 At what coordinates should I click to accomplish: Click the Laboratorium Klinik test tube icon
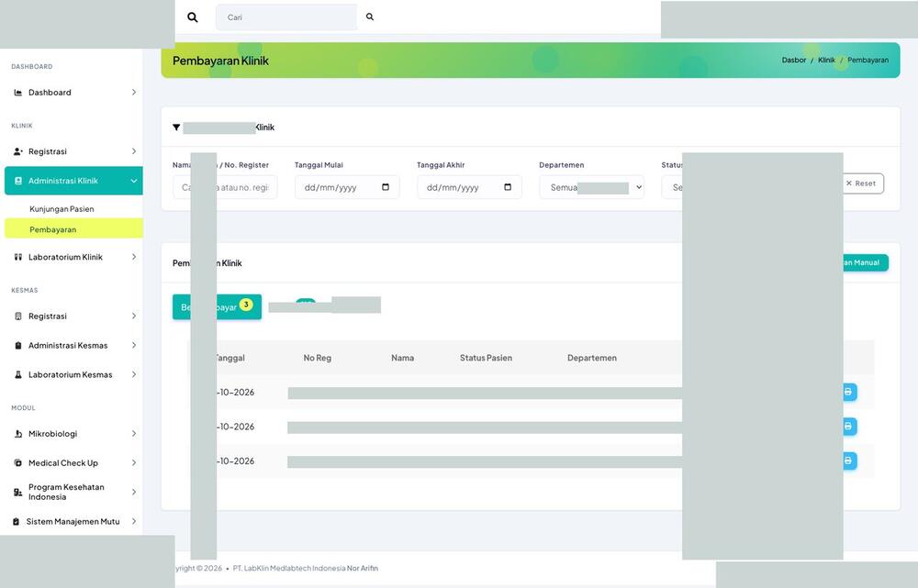click(x=18, y=257)
